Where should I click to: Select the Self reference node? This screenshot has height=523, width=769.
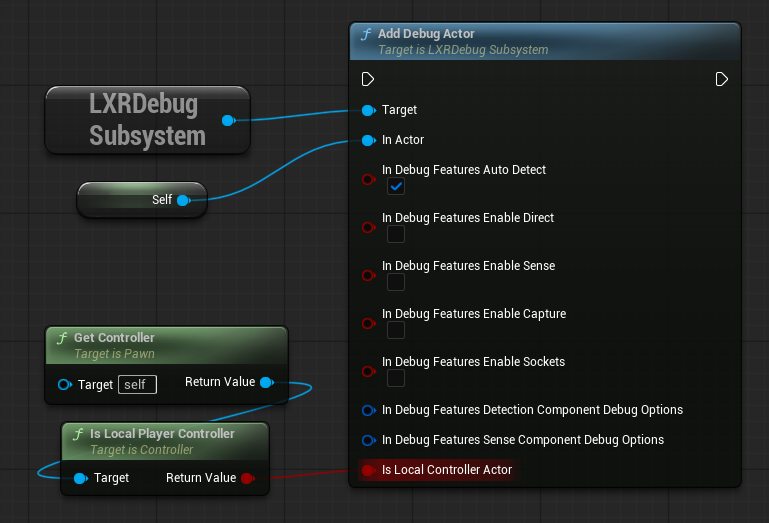[142, 200]
